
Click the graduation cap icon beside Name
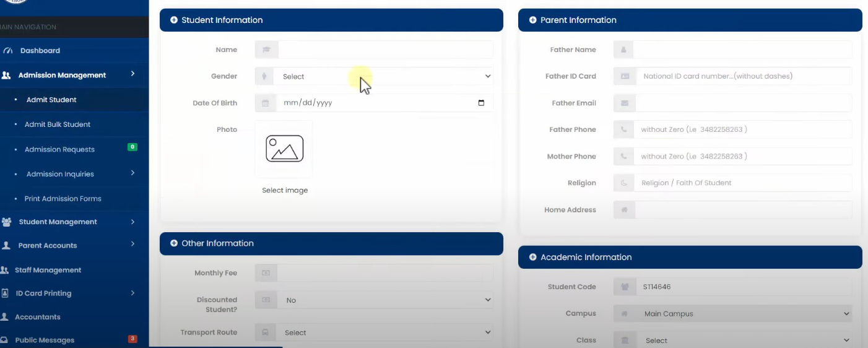click(x=266, y=50)
